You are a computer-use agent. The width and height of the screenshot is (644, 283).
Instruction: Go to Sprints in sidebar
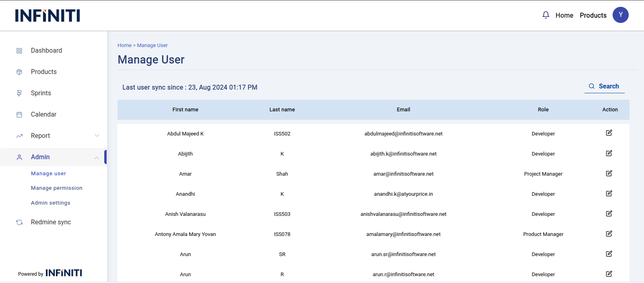41,93
